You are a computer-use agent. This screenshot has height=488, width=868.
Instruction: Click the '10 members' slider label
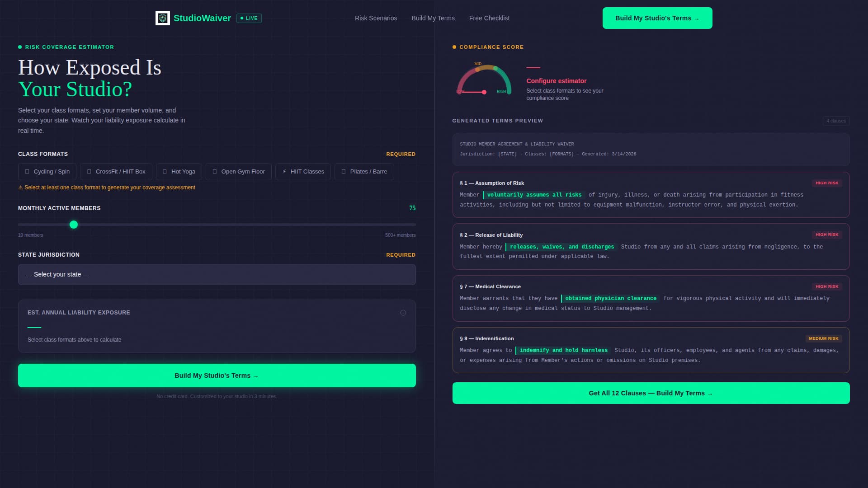31,235
